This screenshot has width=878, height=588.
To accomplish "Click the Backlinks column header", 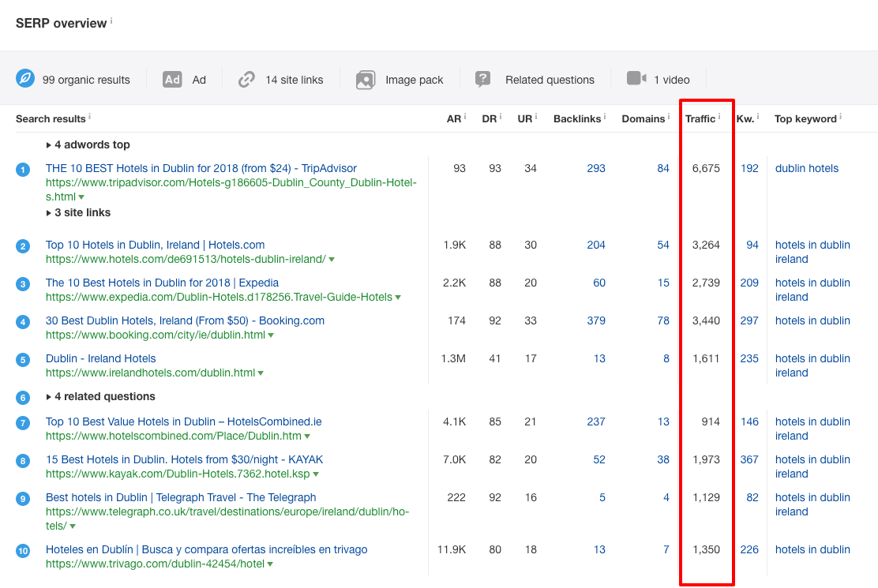I will [x=577, y=119].
